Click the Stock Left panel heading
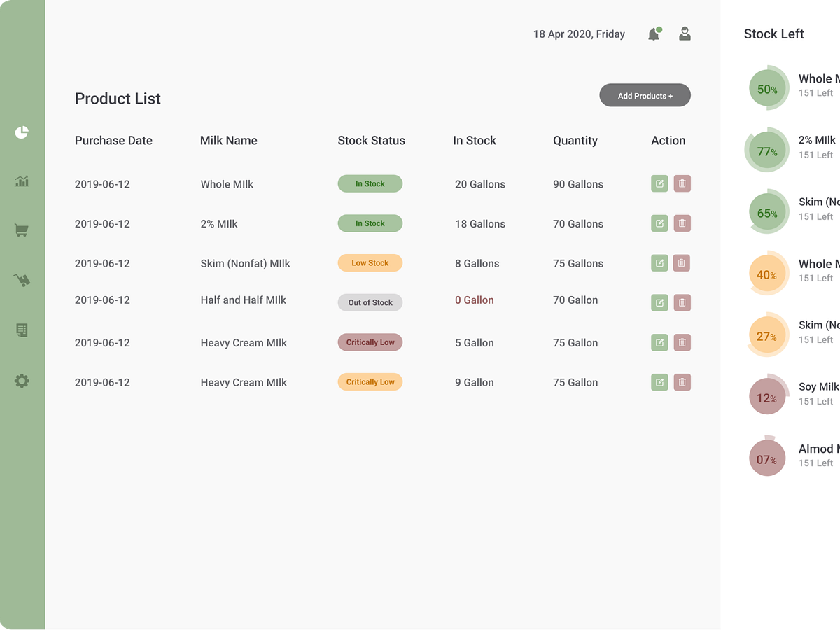The height and width of the screenshot is (630, 840). [773, 34]
